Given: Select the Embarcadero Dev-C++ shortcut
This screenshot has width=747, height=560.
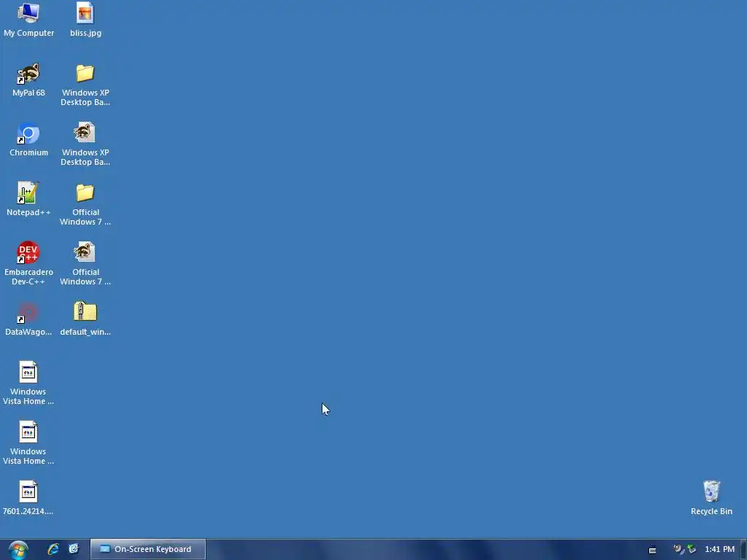Looking at the screenshot, I should pos(28,263).
